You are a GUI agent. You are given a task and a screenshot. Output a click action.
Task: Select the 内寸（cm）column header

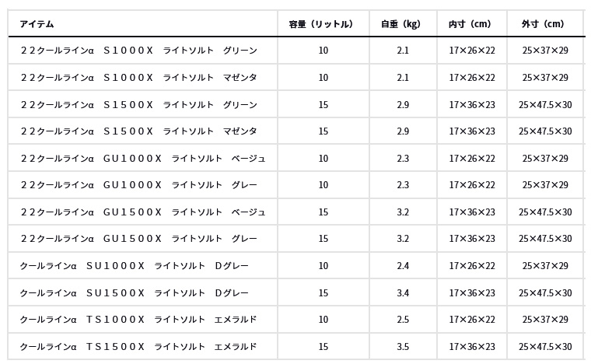pos(470,24)
